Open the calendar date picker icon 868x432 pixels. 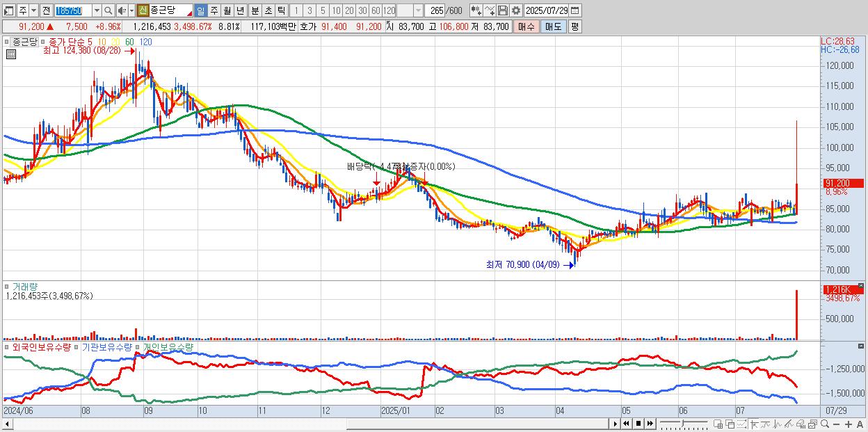coord(574,11)
